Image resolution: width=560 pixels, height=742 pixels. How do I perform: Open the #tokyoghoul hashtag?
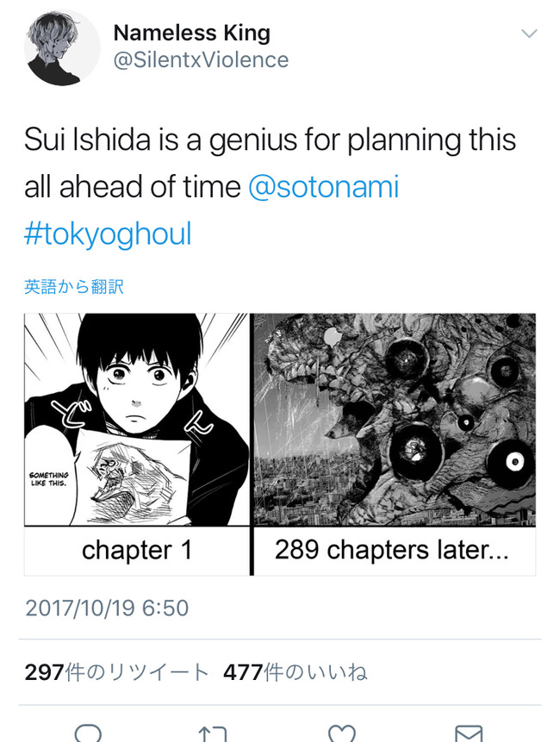point(108,234)
